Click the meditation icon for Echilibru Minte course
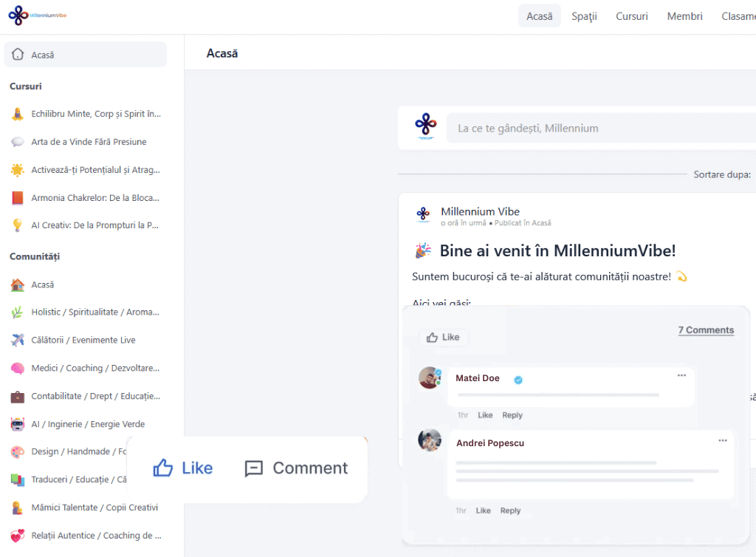The height and width of the screenshot is (557, 756). click(x=18, y=114)
